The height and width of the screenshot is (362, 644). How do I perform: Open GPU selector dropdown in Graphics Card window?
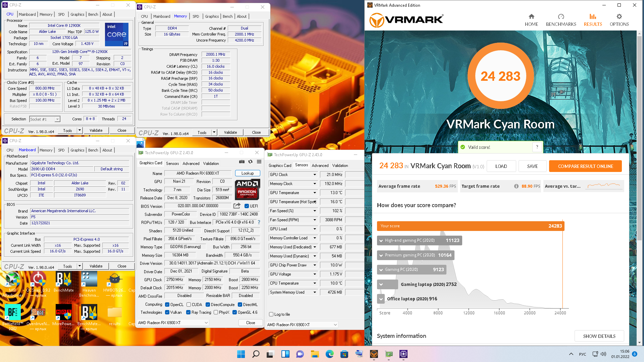[x=173, y=323]
